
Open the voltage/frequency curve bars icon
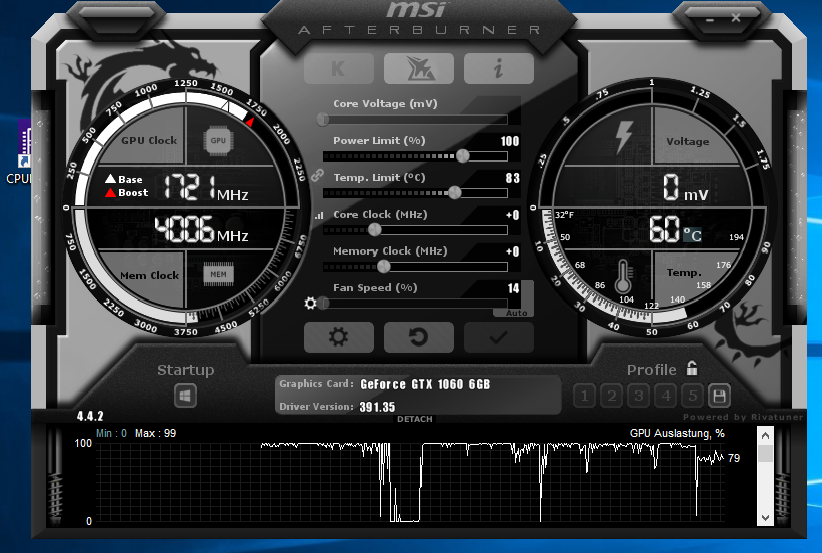tap(319, 215)
